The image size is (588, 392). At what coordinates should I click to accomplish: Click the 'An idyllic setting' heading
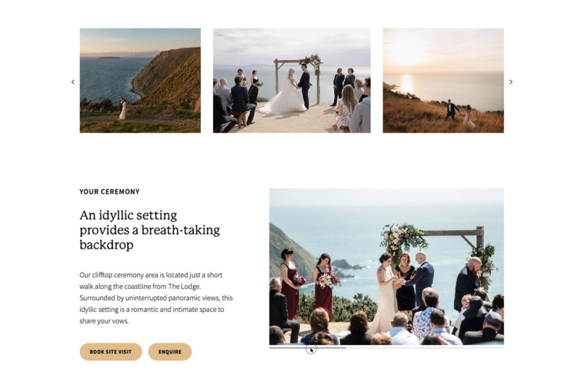point(150,230)
